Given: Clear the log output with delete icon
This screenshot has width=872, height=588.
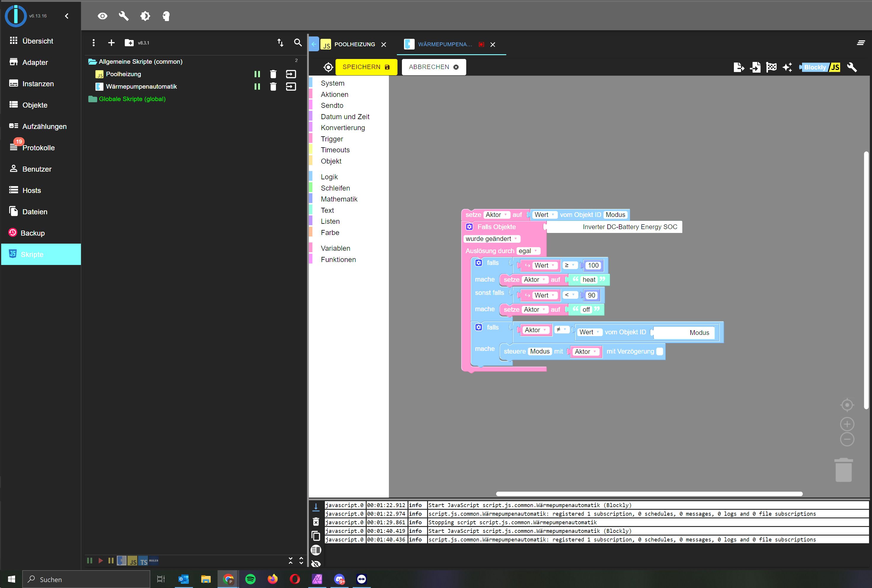Looking at the screenshot, I should (316, 522).
